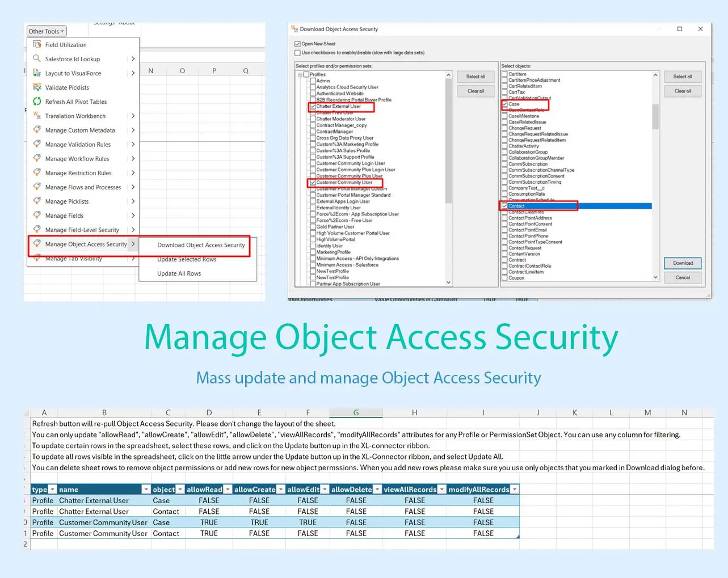Click the Layout to VisualForce icon
Screen dimensions: 728x578
[37, 73]
